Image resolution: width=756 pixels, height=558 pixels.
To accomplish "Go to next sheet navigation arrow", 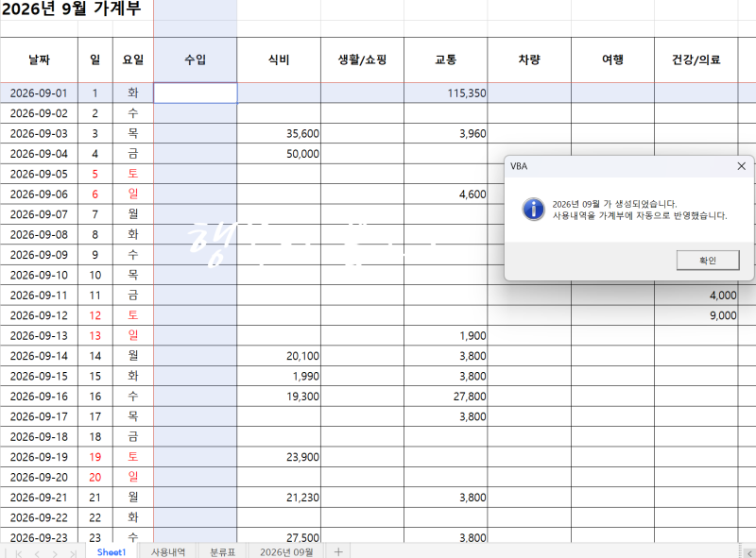I will [x=55, y=553].
